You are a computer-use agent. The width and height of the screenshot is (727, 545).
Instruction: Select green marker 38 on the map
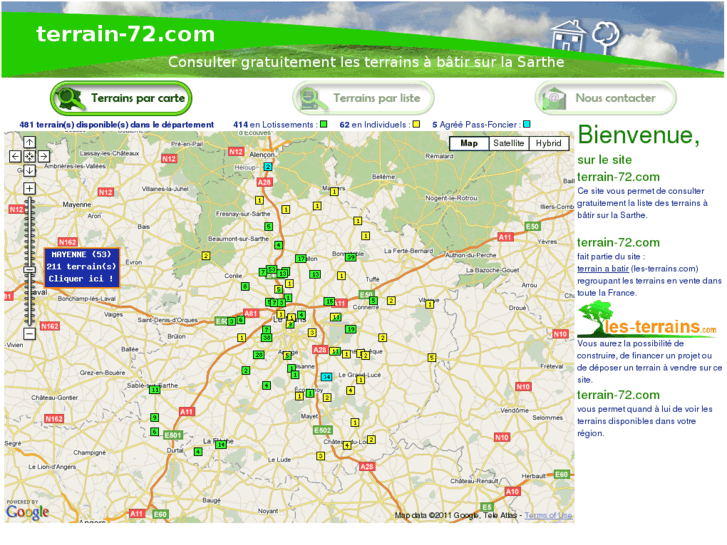[266, 337]
